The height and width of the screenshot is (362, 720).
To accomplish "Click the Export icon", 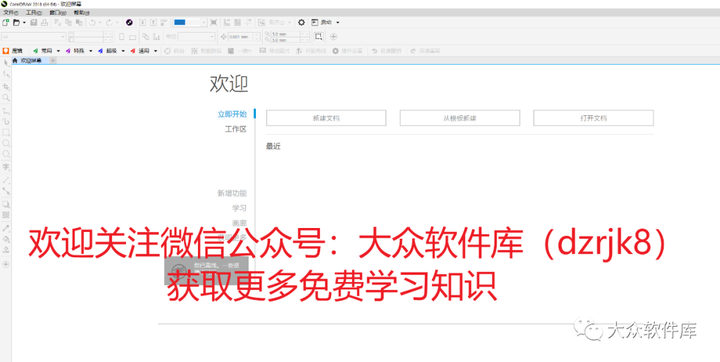I will pos(153,22).
